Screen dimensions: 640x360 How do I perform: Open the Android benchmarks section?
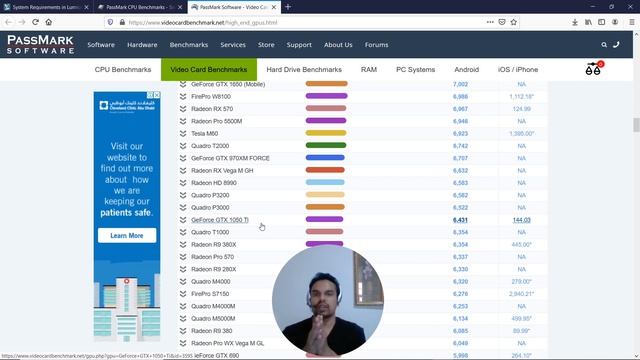pos(467,69)
